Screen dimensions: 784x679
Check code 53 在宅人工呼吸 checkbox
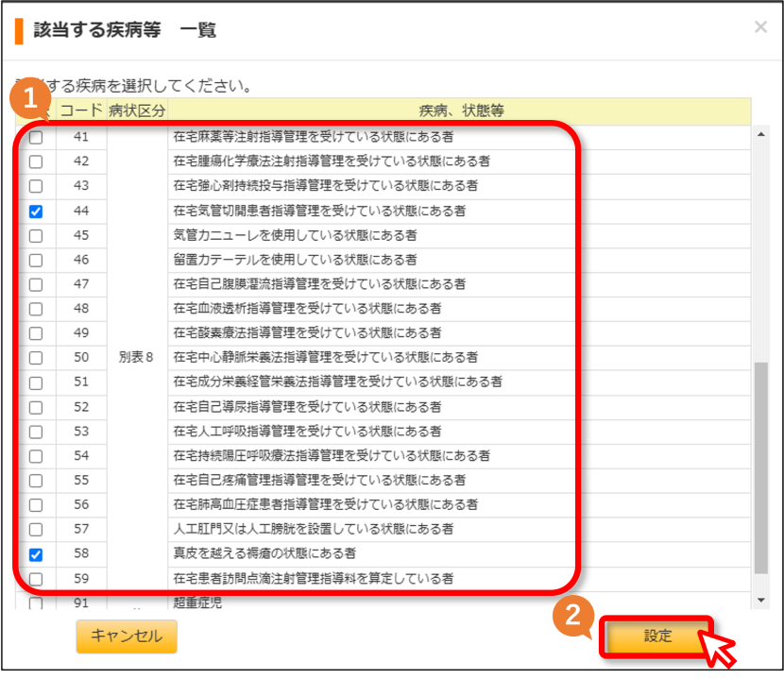36,432
